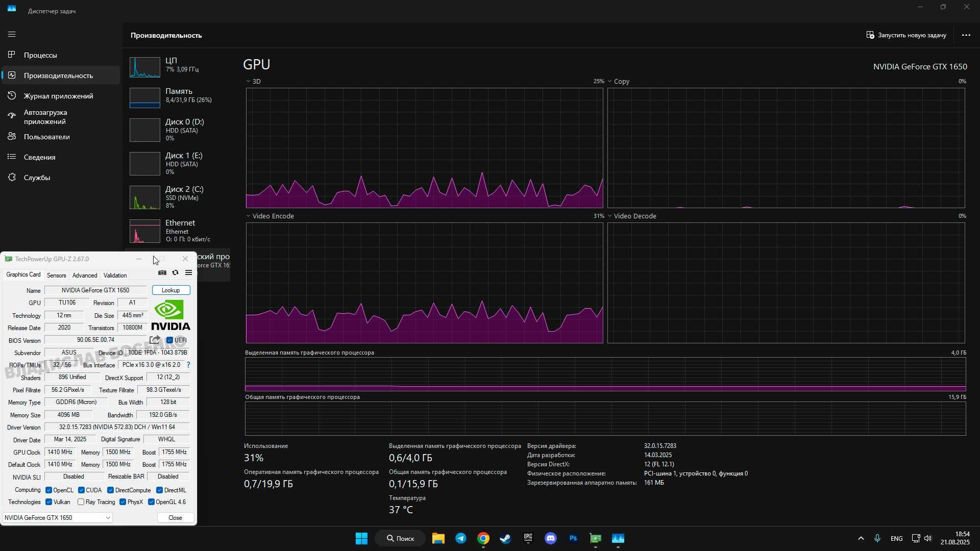Open Epic Games Launcher from taskbar

tap(528, 538)
